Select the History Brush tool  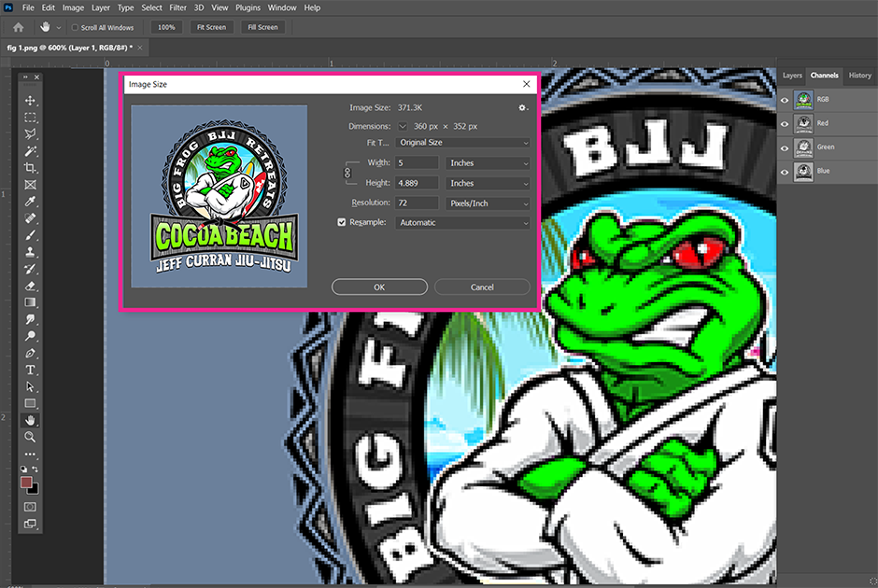30,269
